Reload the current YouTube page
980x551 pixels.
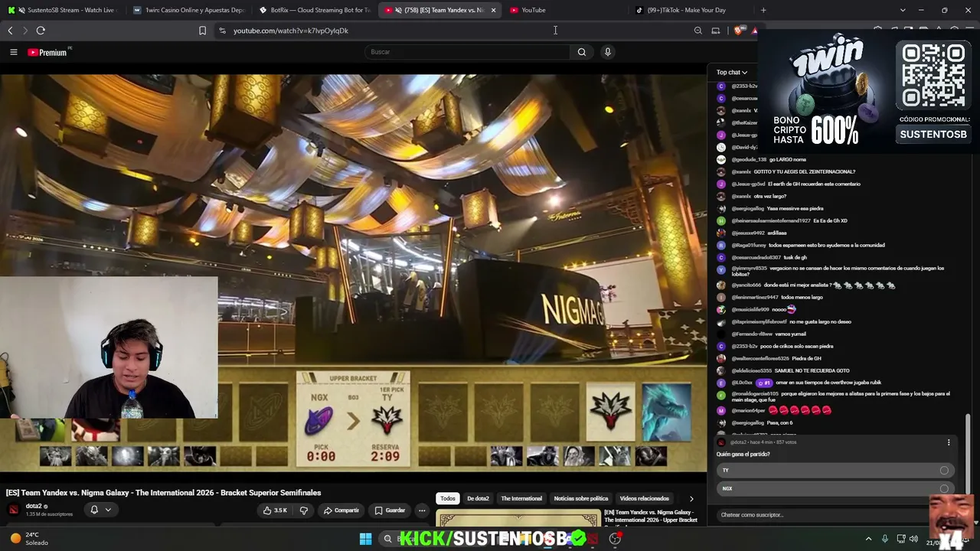tap(41, 31)
